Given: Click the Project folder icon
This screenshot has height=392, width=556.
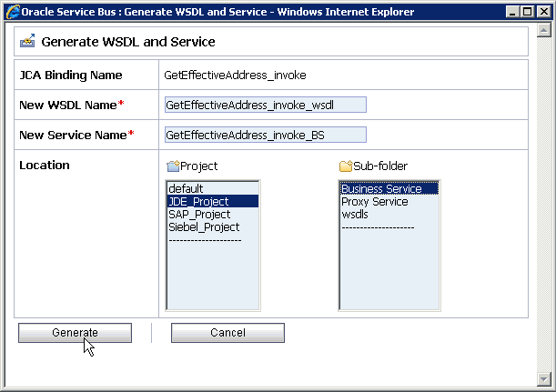Looking at the screenshot, I should [x=173, y=166].
